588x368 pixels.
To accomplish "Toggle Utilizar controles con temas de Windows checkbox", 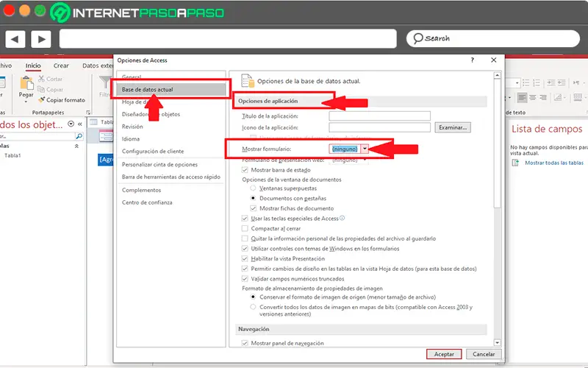I will (x=245, y=249).
